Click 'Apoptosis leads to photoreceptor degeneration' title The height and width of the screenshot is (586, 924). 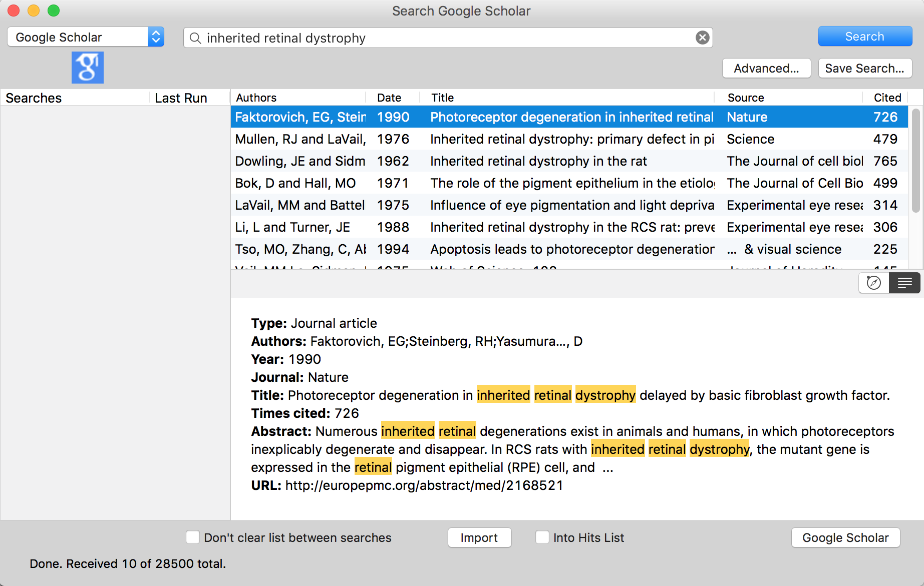pos(572,249)
